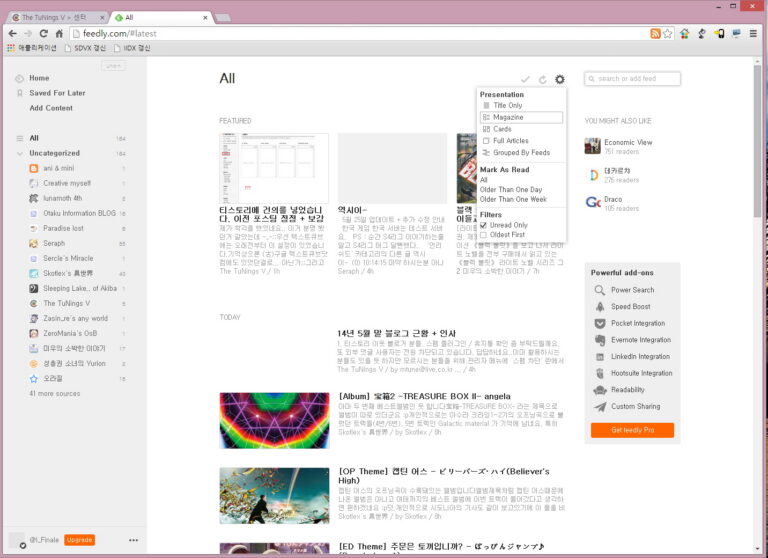Click the user avatar at bottom left
Viewport: 768px width, 558px height.
click(17, 540)
